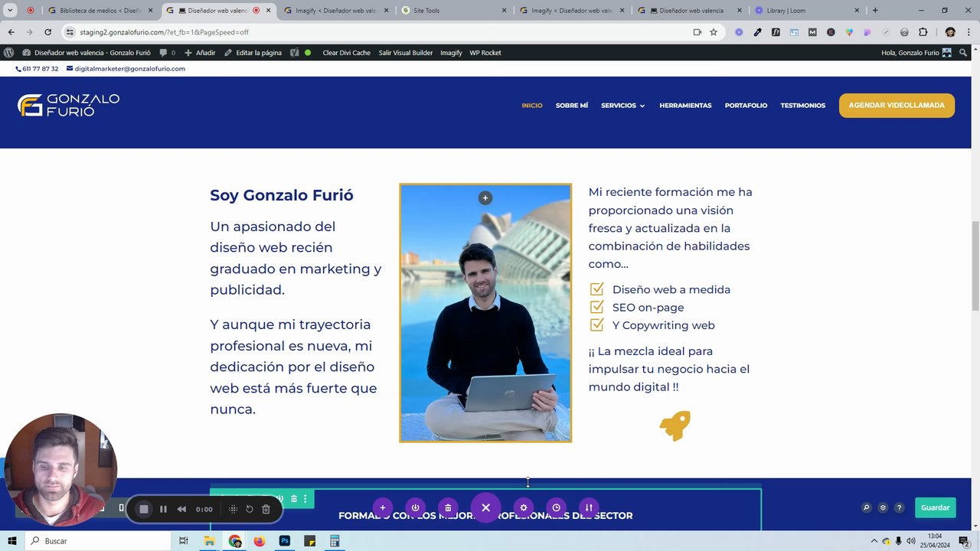Open Divi help question mark
The width and height of the screenshot is (980, 551).
click(900, 507)
